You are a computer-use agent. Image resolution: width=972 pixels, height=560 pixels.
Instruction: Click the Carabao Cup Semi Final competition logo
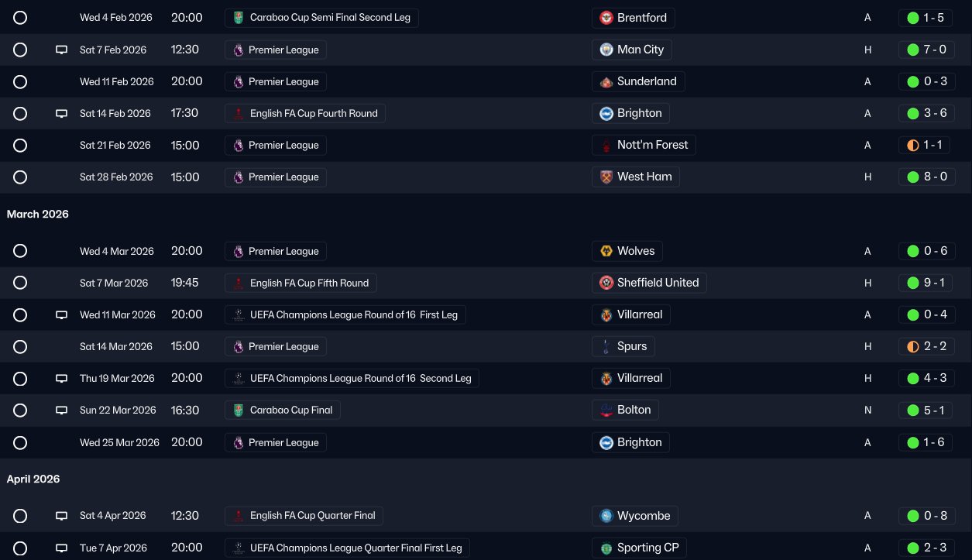tap(239, 18)
